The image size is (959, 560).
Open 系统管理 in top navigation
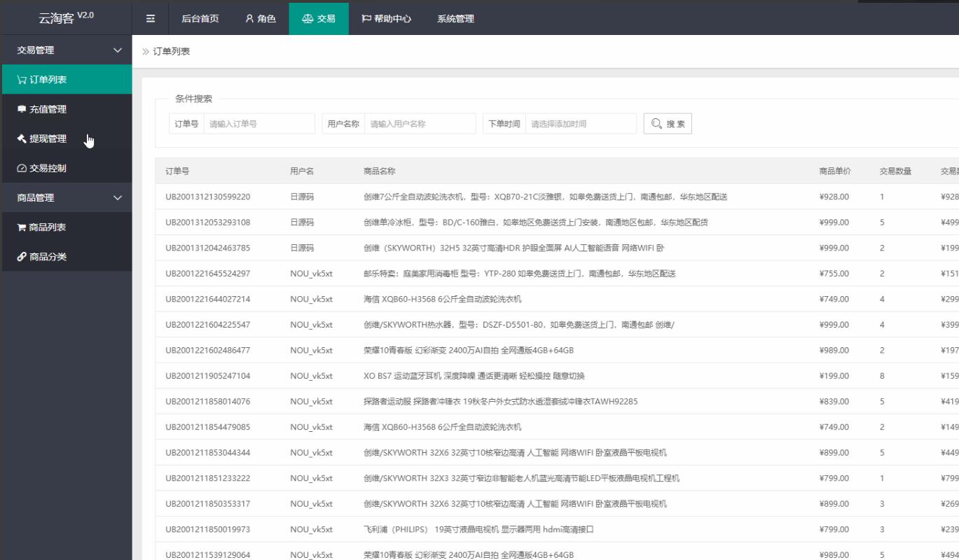[x=455, y=19]
